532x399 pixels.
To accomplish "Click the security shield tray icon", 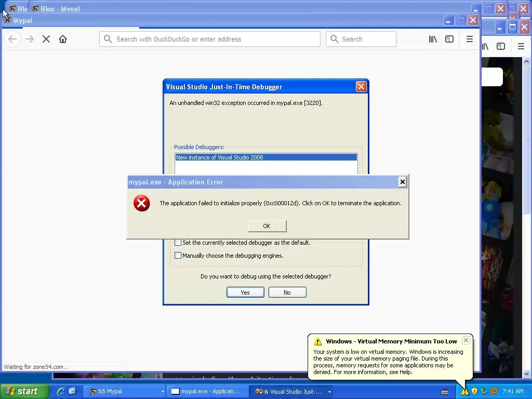I will (474, 392).
